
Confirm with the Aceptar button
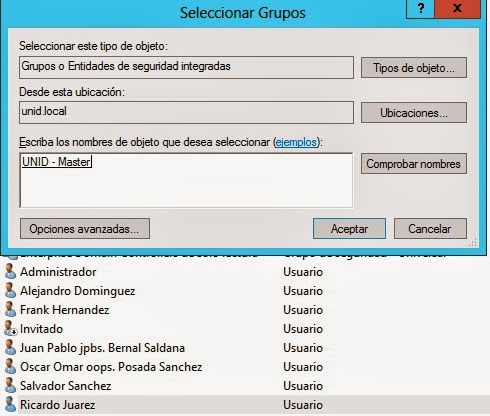(x=349, y=229)
